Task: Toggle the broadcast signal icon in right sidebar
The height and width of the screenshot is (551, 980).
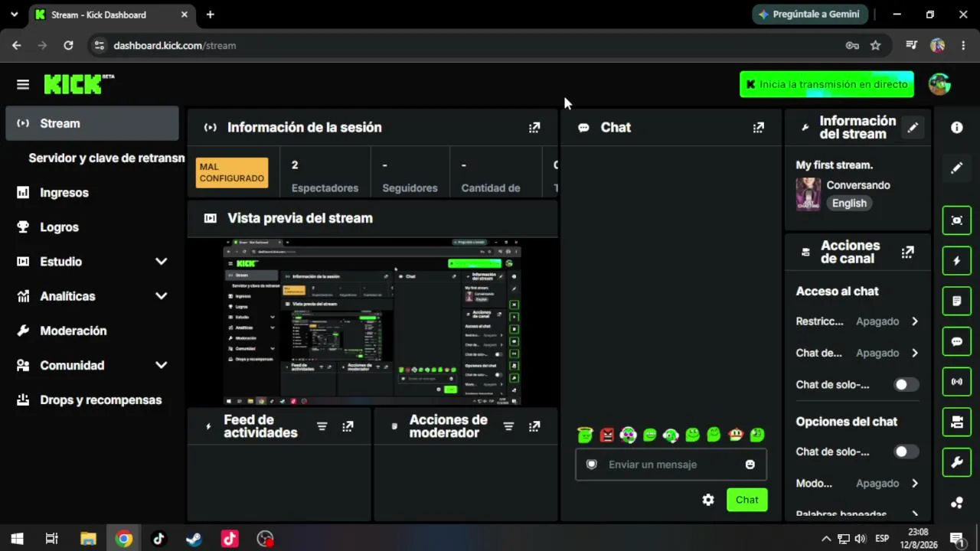Action: 957,381
